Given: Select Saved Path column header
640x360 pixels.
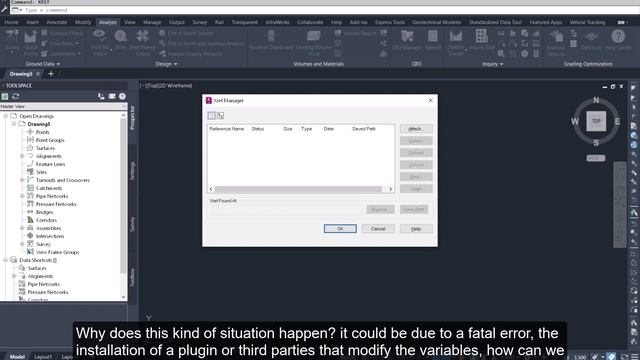Looking at the screenshot, I should point(364,129).
